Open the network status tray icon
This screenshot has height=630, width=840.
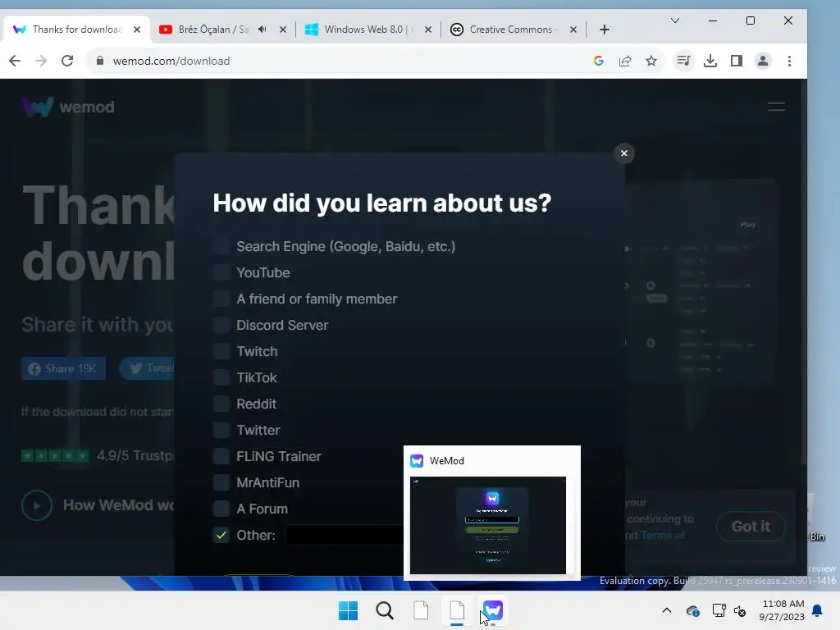click(719, 610)
